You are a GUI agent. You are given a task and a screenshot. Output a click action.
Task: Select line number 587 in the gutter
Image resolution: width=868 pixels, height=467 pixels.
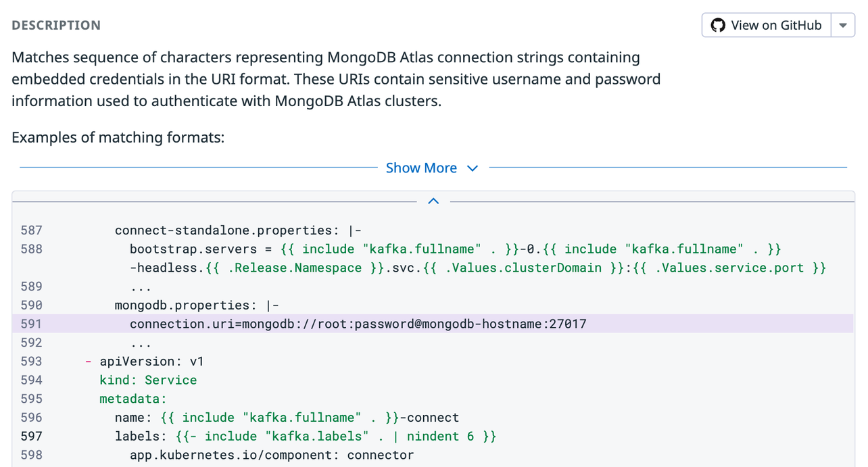click(x=31, y=230)
